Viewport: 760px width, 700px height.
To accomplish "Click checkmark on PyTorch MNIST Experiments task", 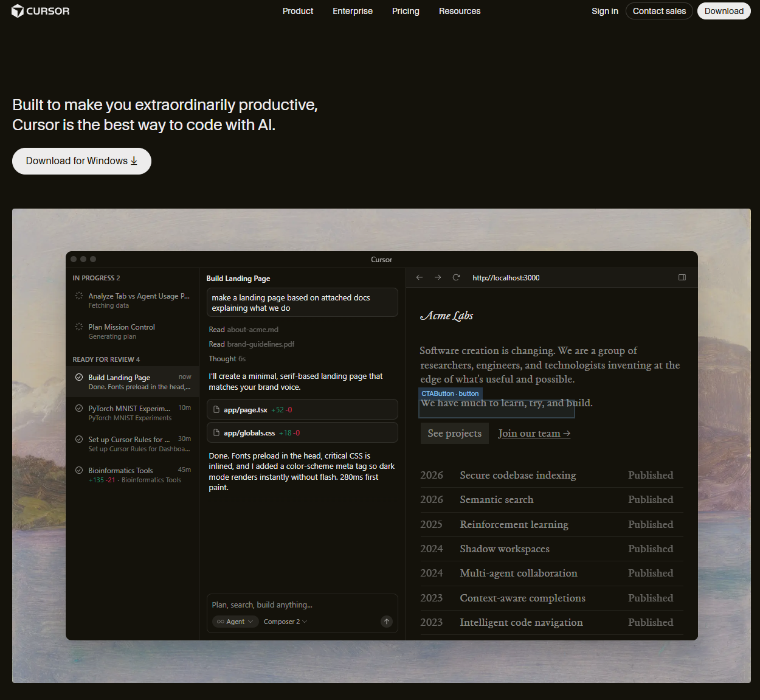I will [x=79, y=408].
